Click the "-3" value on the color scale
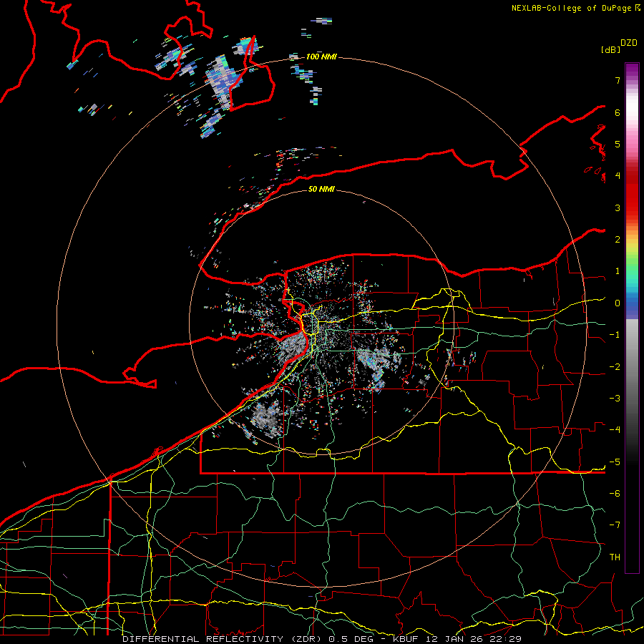 (x=615, y=399)
